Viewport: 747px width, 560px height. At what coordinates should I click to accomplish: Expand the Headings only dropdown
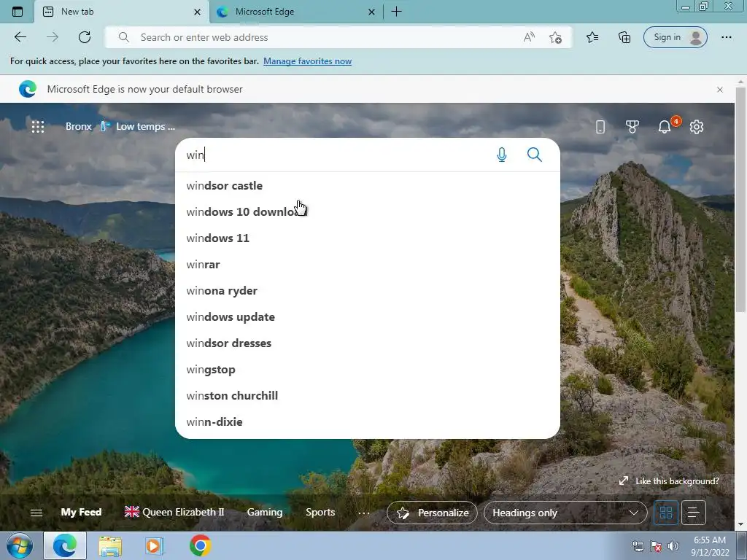565,513
